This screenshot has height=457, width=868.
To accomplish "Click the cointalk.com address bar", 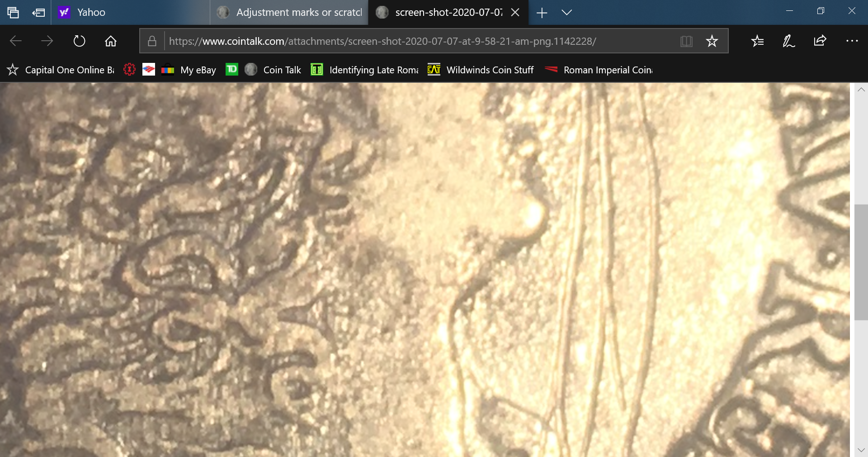I will (x=407, y=41).
